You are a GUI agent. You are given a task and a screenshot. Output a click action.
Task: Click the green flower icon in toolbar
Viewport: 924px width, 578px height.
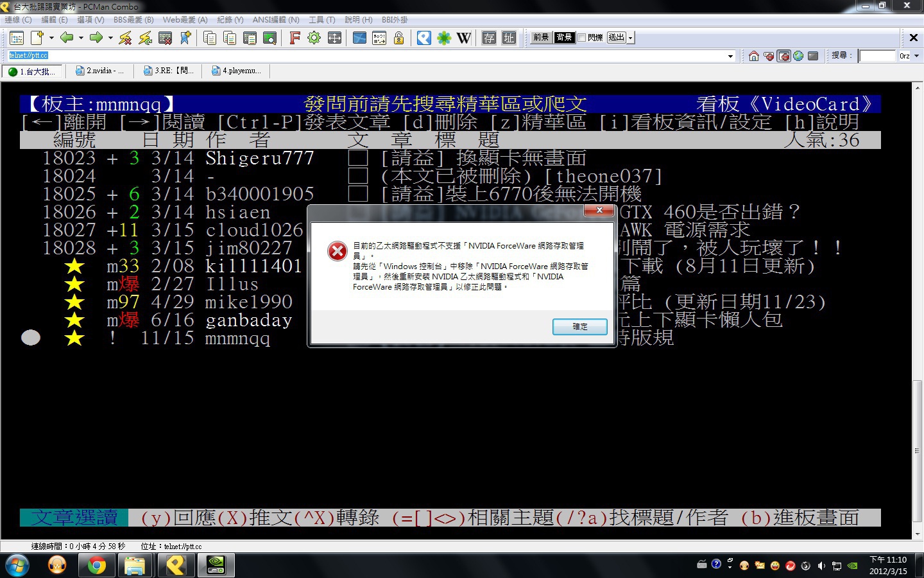[444, 38]
